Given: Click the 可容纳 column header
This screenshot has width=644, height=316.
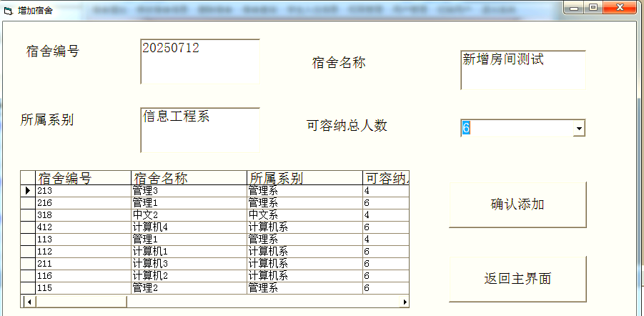Looking at the screenshot, I should tap(386, 178).
